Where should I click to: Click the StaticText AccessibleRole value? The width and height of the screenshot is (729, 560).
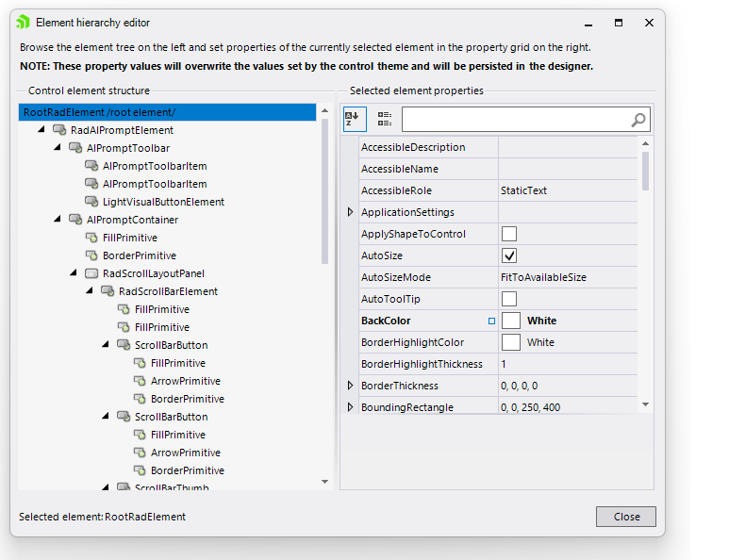[x=523, y=190]
